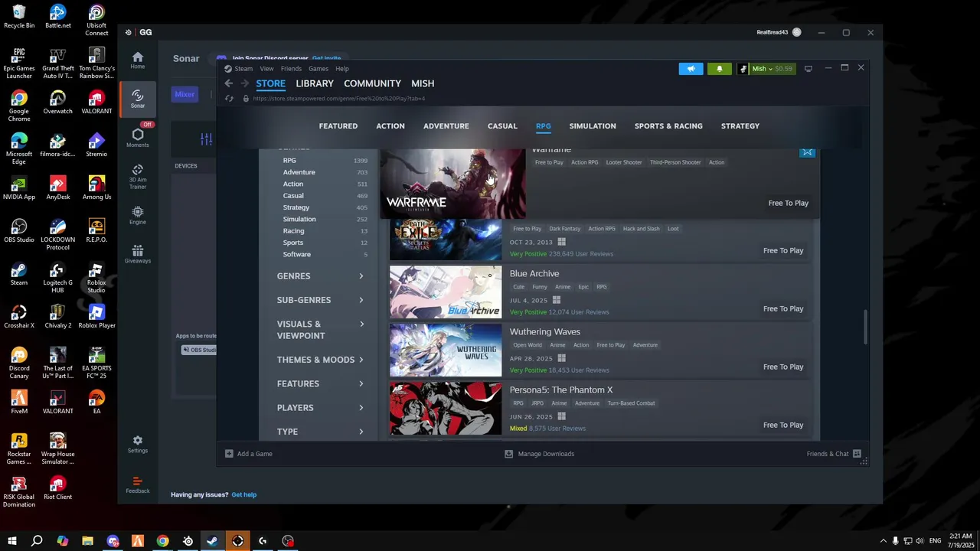Switch to the LIBRARY tab
980x551 pixels.
315,83
